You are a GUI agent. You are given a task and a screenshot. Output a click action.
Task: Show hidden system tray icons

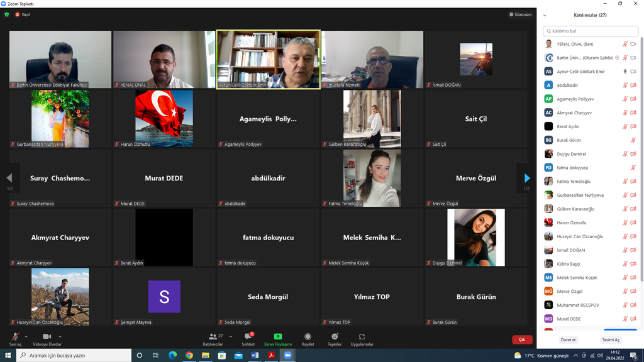[x=576, y=356]
